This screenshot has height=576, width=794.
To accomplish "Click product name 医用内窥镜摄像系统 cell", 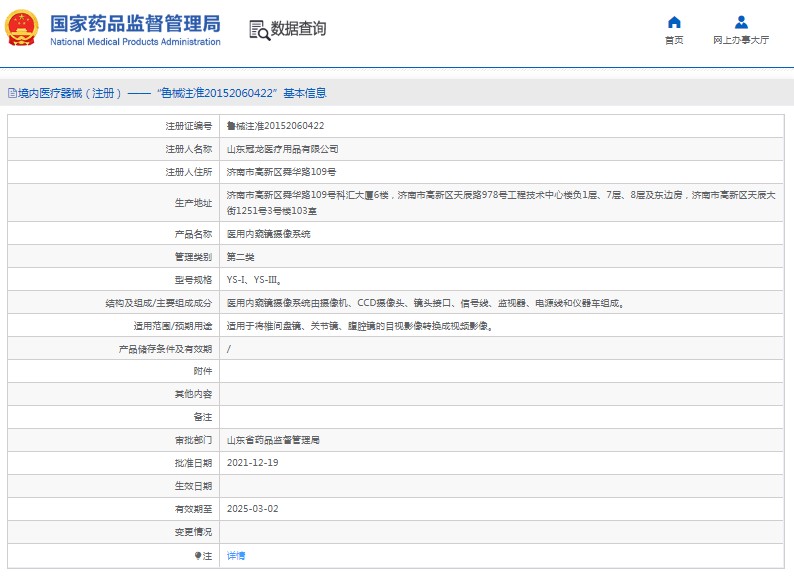I will tap(268, 233).
